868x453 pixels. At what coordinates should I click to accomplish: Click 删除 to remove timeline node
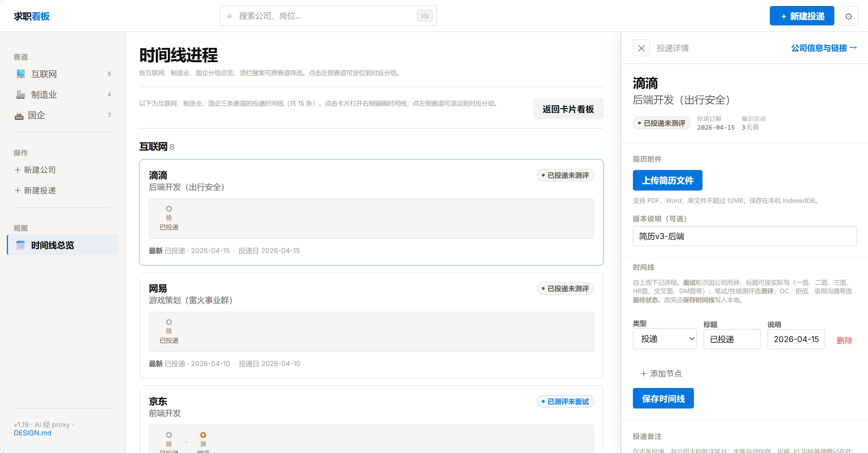844,340
